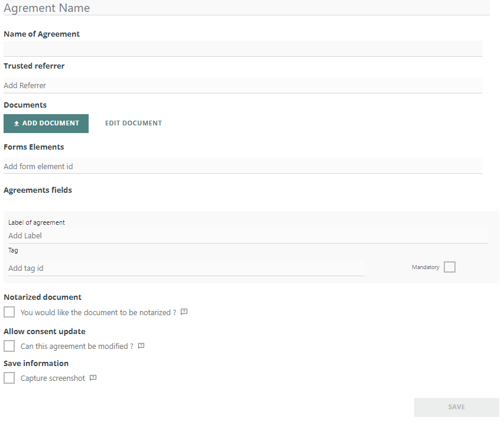The width and height of the screenshot is (504, 424).
Task: Enable the Mandatory checkbox
Action: point(450,267)
